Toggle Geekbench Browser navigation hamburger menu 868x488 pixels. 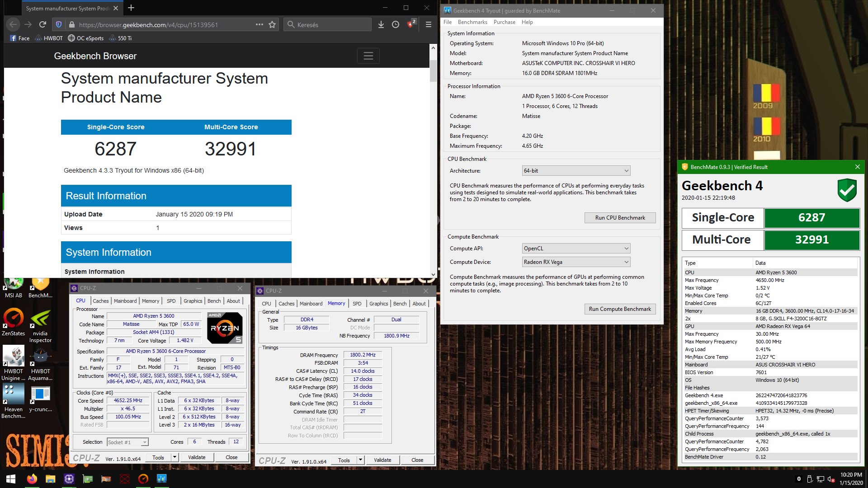click(x=368, y=56)
